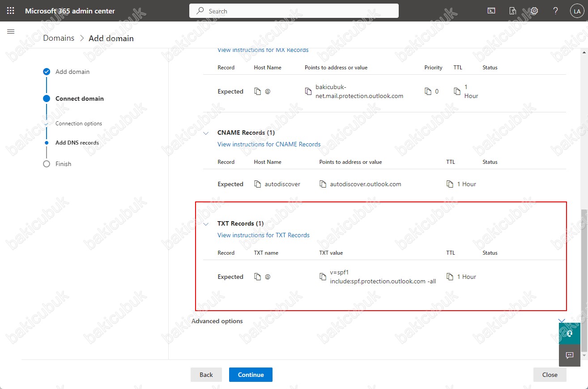Collapse the CNAME Records section
The image size is (588, 389).
(206, 133)
